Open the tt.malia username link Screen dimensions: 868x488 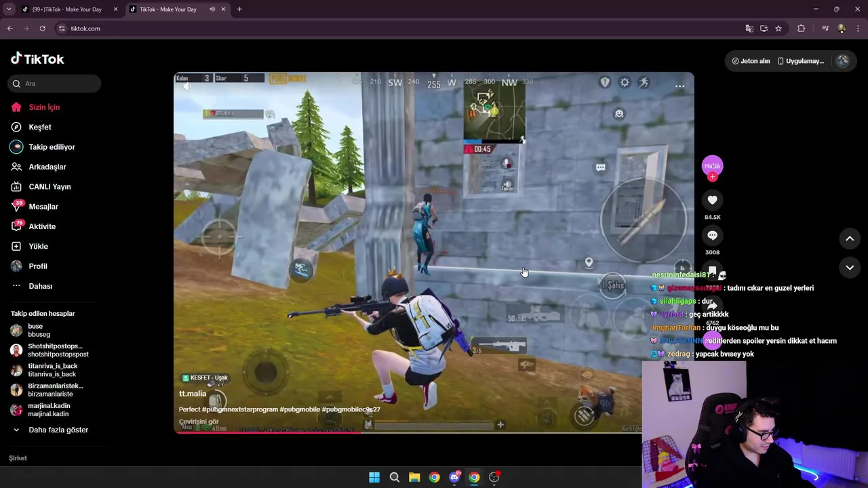pos(193,394)
